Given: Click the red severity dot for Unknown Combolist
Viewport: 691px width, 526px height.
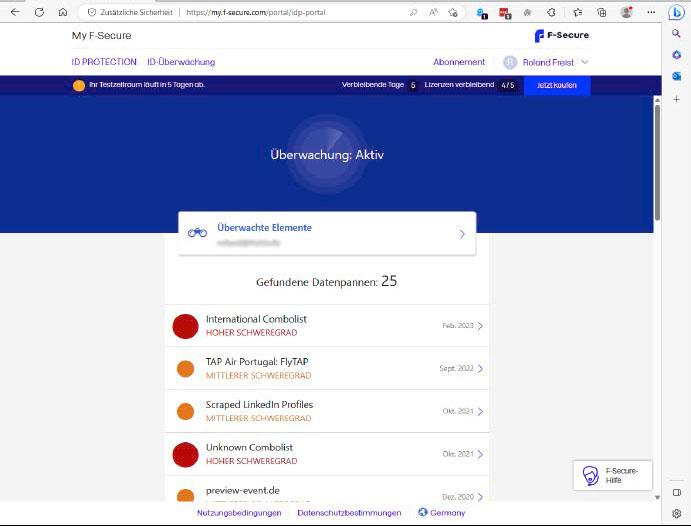Looking at the screenshot, I should coord(186,455).
